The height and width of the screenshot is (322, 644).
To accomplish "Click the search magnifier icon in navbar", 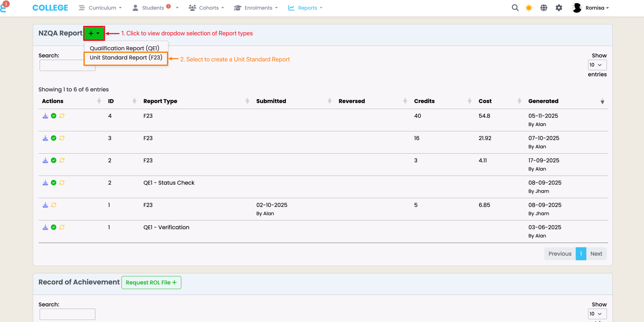I will point(515,8).
